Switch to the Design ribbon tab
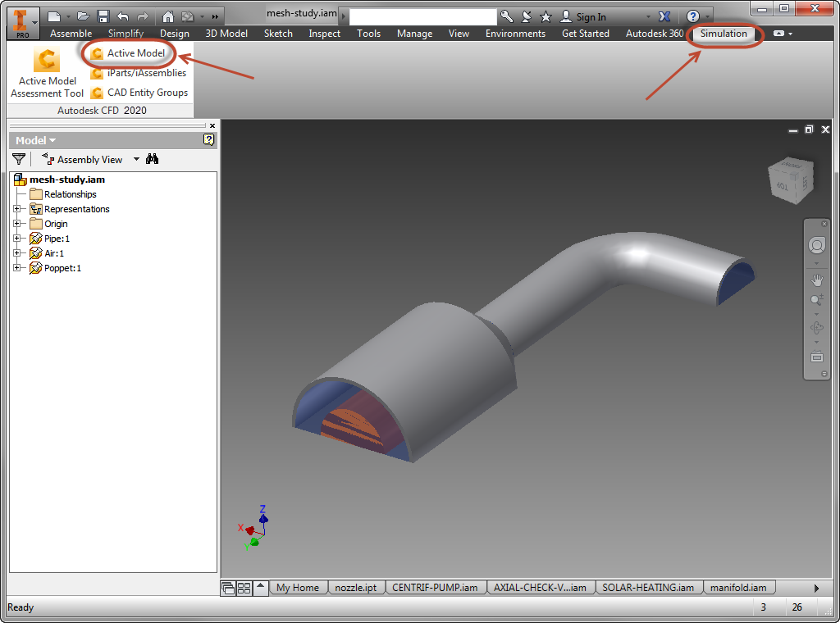The image size is (840, 623). point(175,33)
